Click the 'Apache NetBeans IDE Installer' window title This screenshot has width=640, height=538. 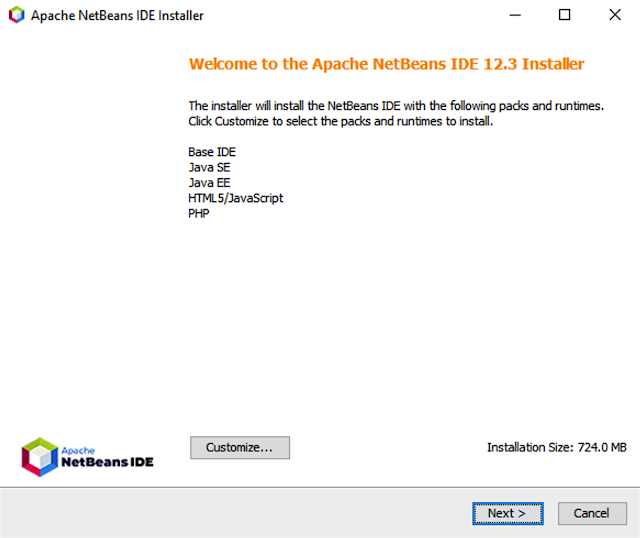[x=117, y=16]
